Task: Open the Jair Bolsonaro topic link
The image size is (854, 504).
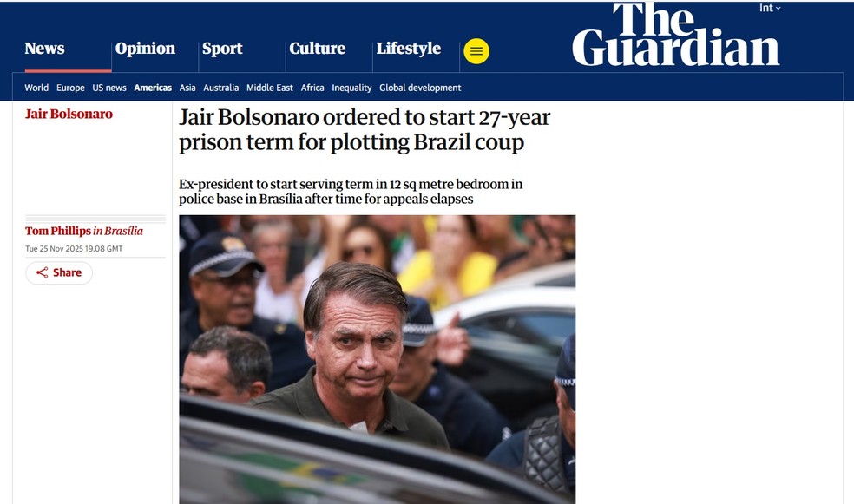Action: tap(69, 114)
